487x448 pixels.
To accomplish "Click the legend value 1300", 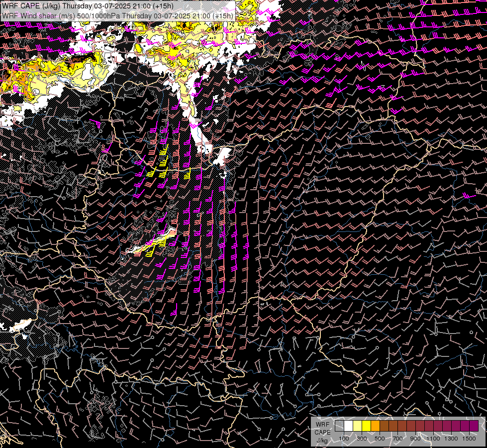I will [451, 439].
